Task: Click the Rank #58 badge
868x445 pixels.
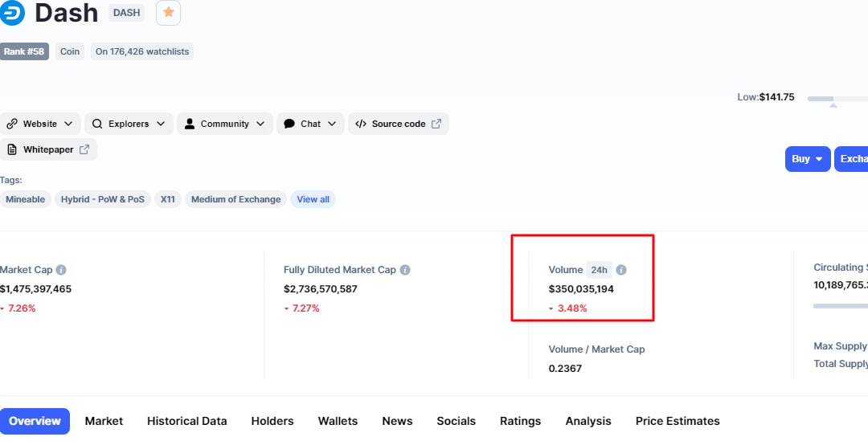Action: tap(24, 51)
